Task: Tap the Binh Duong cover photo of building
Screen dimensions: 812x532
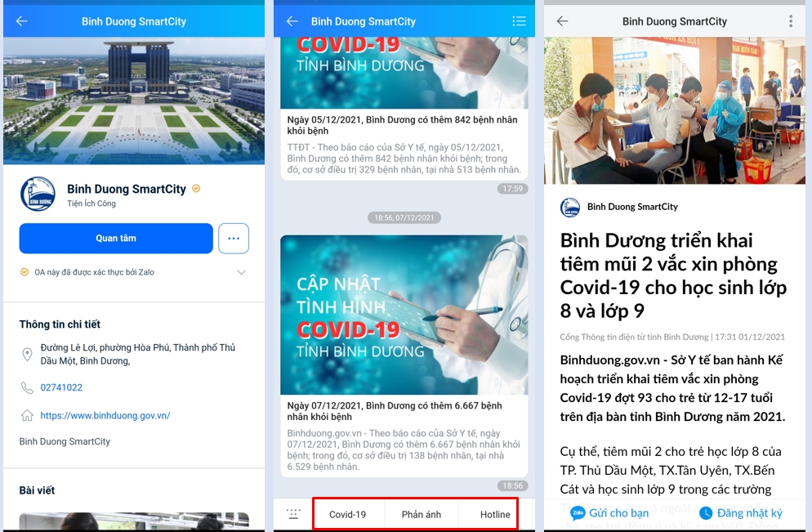Action: (134, 101)
